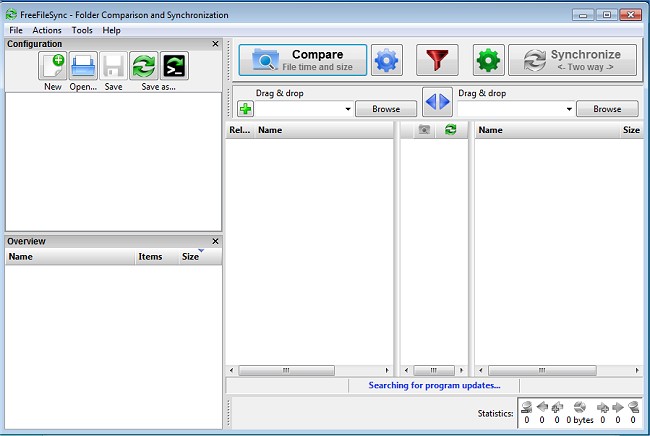Click the right grid scroll-left arrow
This screenshot has width=650, height=436.
pos(481,370)
